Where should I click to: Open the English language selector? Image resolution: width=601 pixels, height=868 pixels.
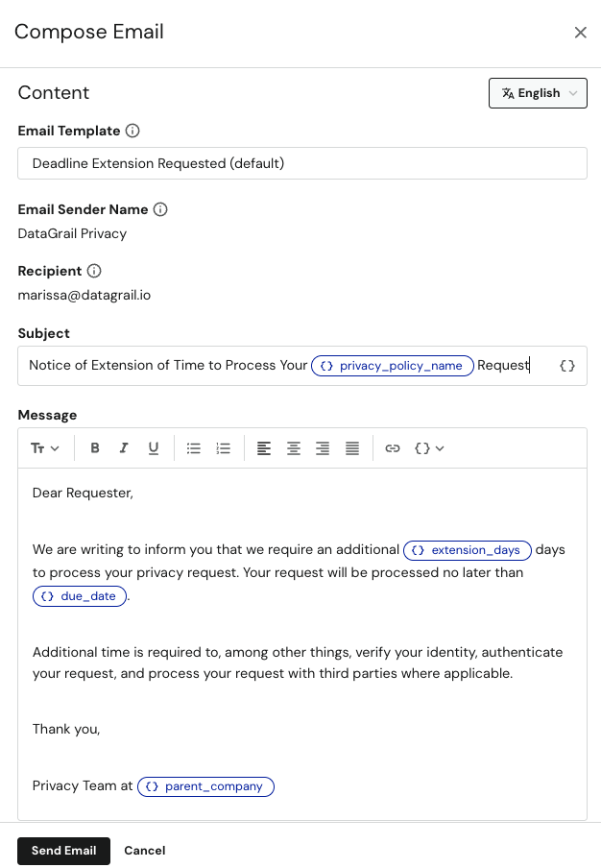click(538, 93)
